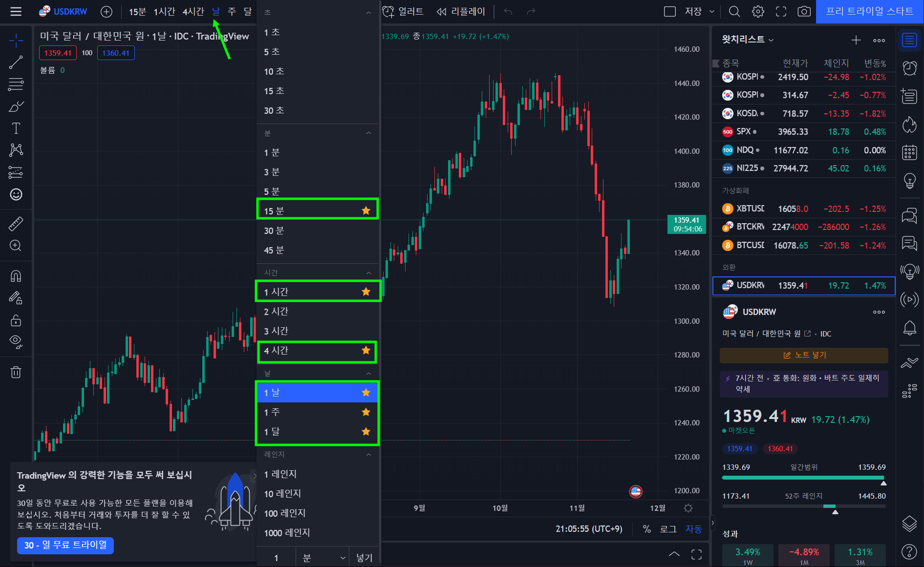Click the compare add symbol plus icon
924x567 pixels.
(x=106, y=11)
